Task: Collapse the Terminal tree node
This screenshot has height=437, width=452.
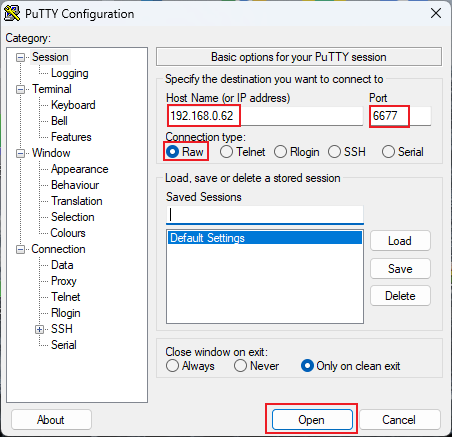Action: click(21, 90)
